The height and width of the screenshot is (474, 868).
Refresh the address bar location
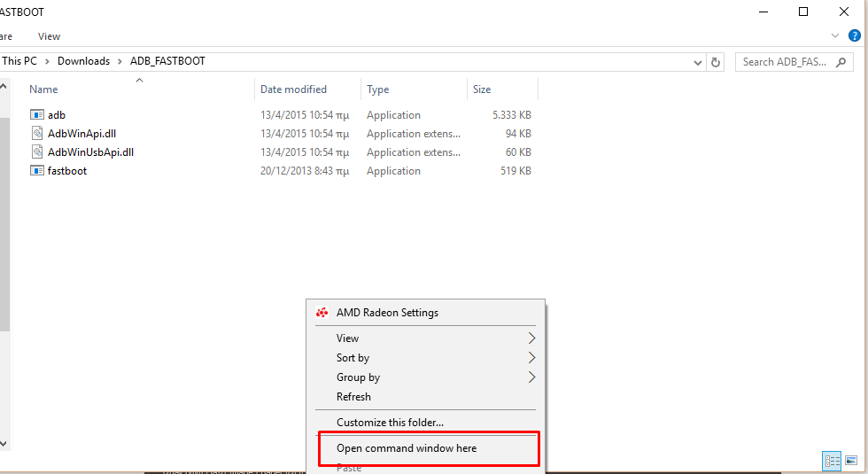pos(716,62)
